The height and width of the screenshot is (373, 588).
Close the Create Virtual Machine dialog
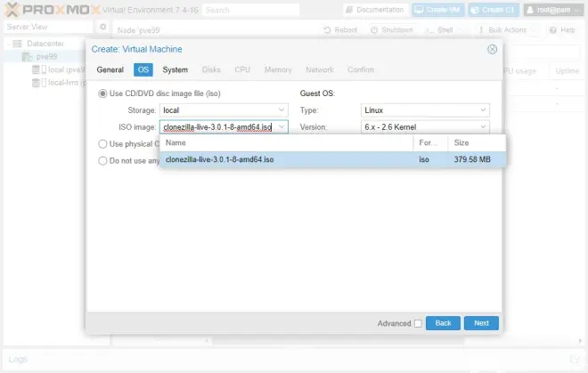click(492, 49)
